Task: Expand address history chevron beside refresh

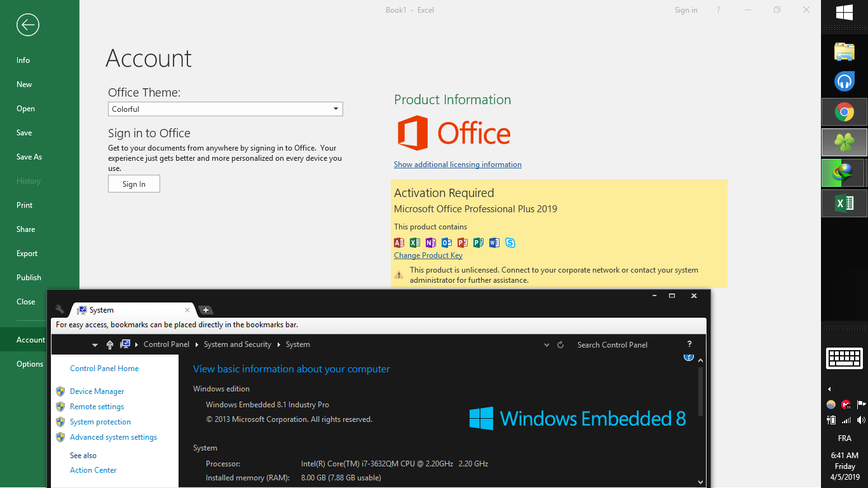Action: (x=546, y=345)
